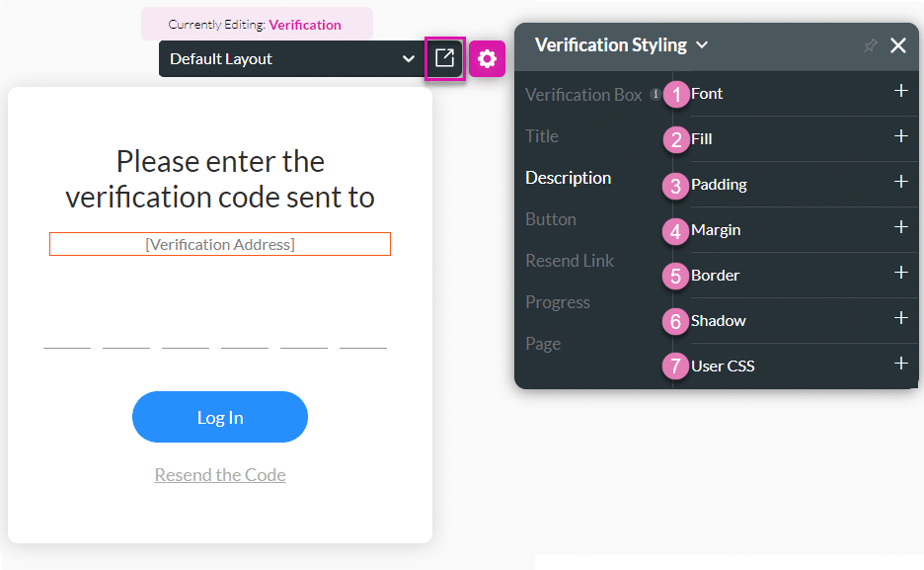Expand the Fill section plus icon

tap(900, 136)
